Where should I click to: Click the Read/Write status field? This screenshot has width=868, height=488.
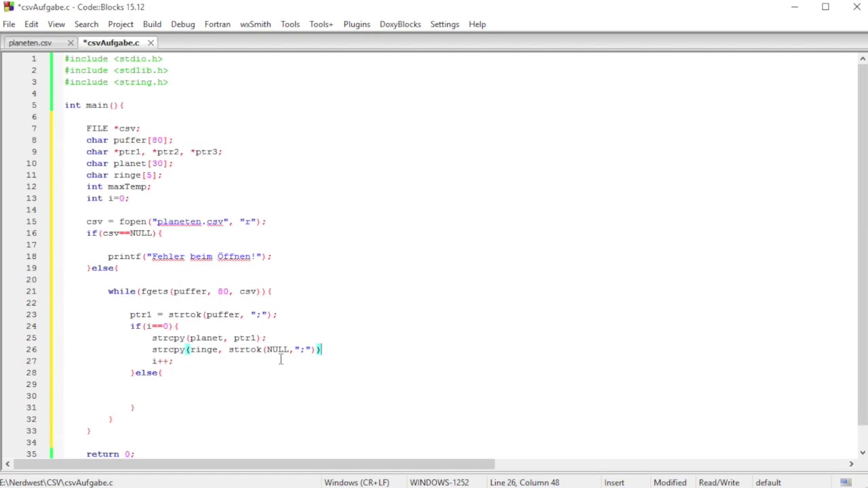coord(719,483)
